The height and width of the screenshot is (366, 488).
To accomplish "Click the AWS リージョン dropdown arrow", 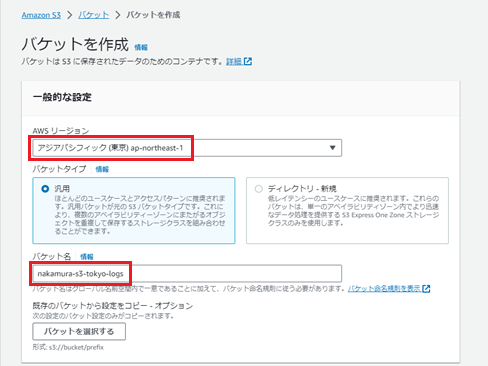I will (x=332, y=148).
